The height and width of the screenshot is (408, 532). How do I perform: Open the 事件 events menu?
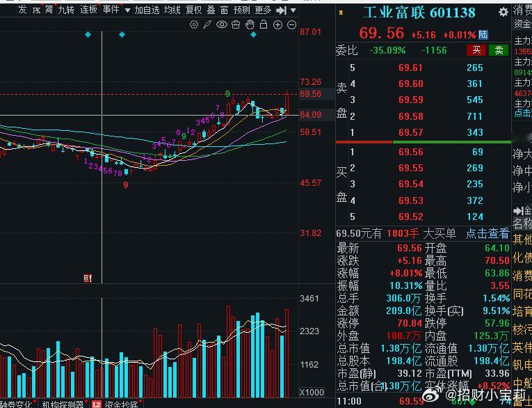(x=111, y=10)
